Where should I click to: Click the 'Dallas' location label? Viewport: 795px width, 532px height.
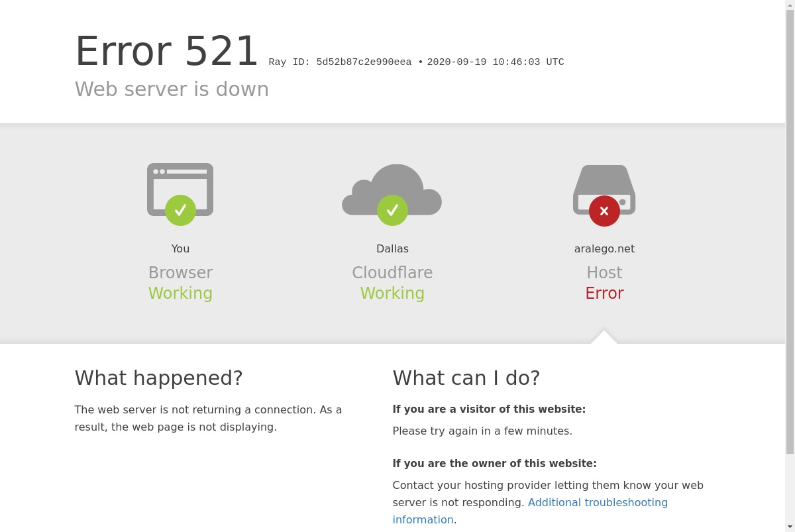[392, 248]
